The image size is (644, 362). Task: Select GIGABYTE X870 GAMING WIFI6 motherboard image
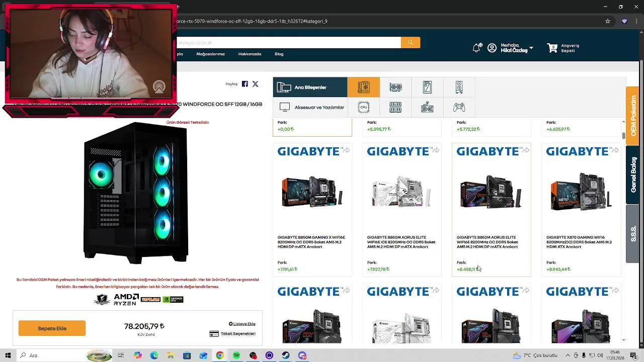[x=581, y=192]
